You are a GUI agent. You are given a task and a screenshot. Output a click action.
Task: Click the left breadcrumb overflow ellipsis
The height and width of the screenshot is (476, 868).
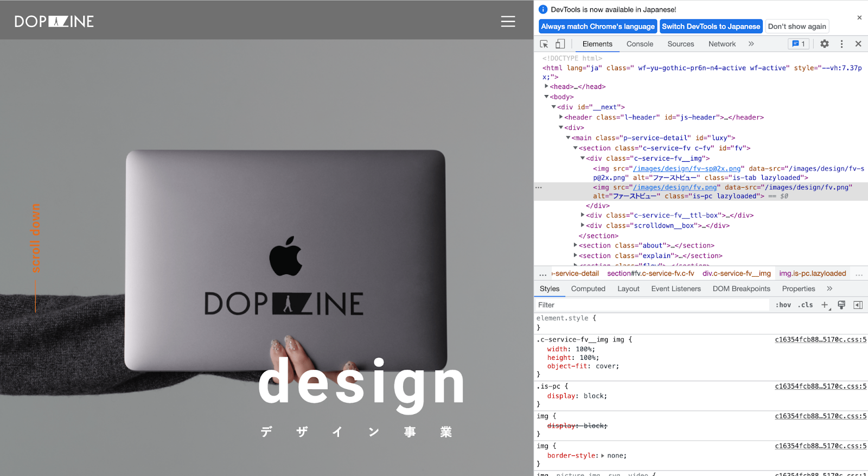tap(543, 274)
